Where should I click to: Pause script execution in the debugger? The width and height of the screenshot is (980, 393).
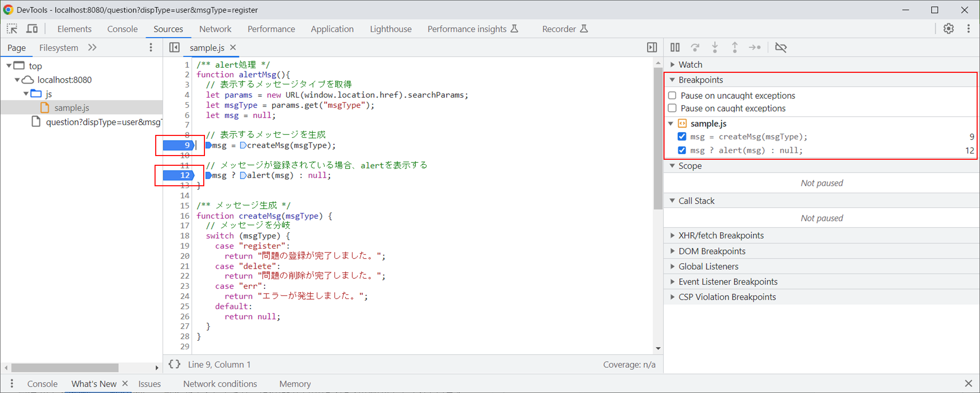(675, 47)
